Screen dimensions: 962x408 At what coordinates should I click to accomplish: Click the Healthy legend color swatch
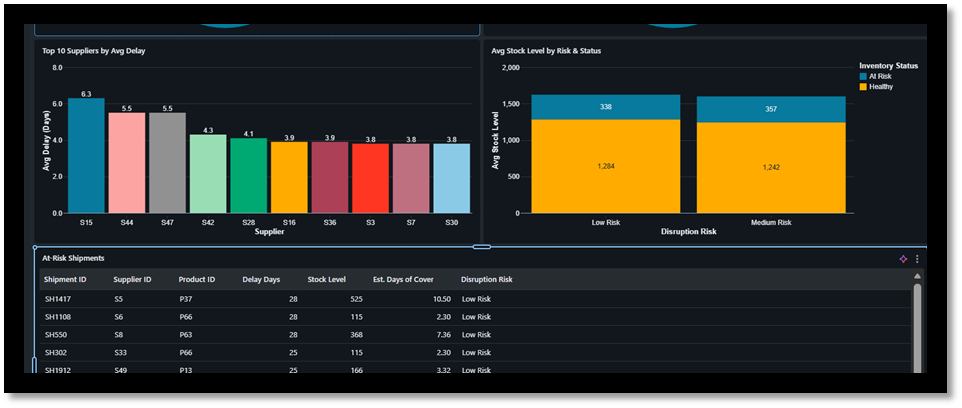(x=863, y=87)
